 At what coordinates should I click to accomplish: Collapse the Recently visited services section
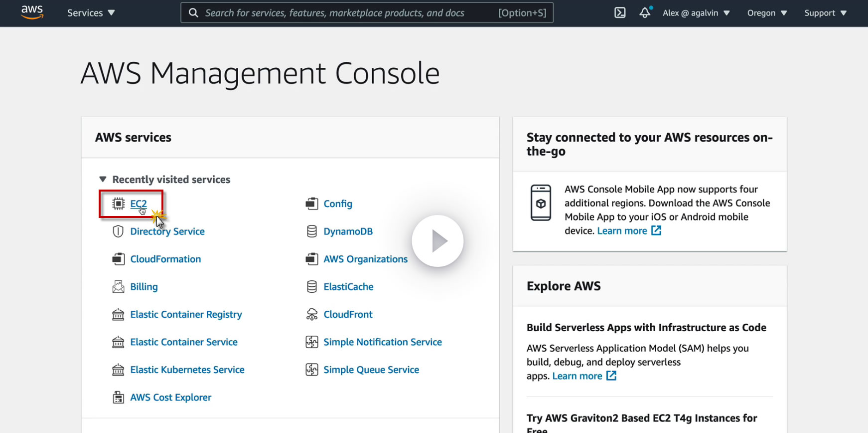pyautogui.click(x=103, y=180)
